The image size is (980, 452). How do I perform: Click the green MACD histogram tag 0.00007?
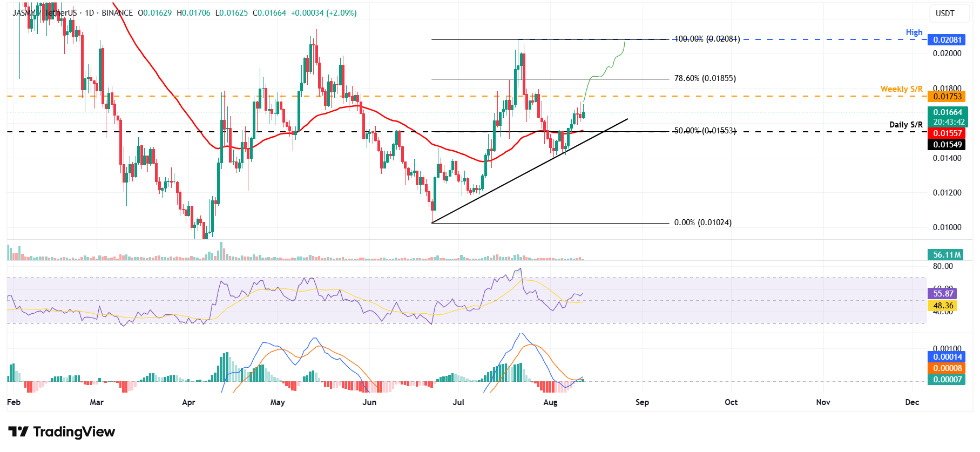click(948, 380)
